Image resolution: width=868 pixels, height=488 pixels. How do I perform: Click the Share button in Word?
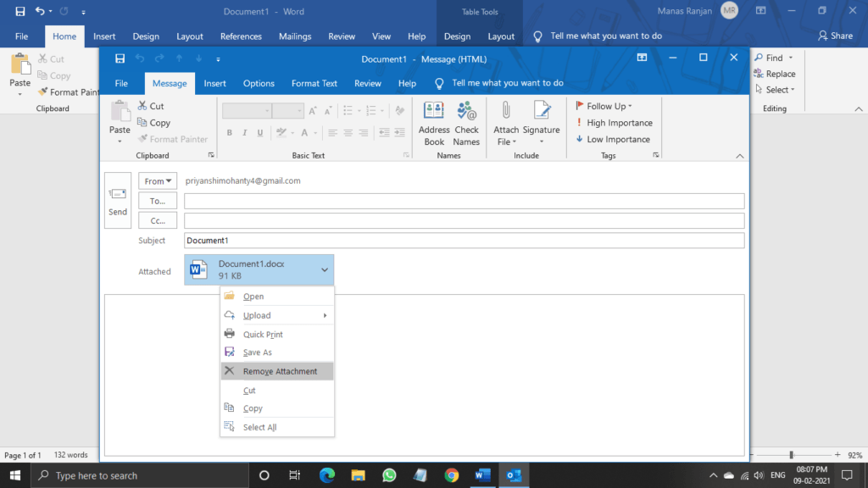(x=836, y=36)
